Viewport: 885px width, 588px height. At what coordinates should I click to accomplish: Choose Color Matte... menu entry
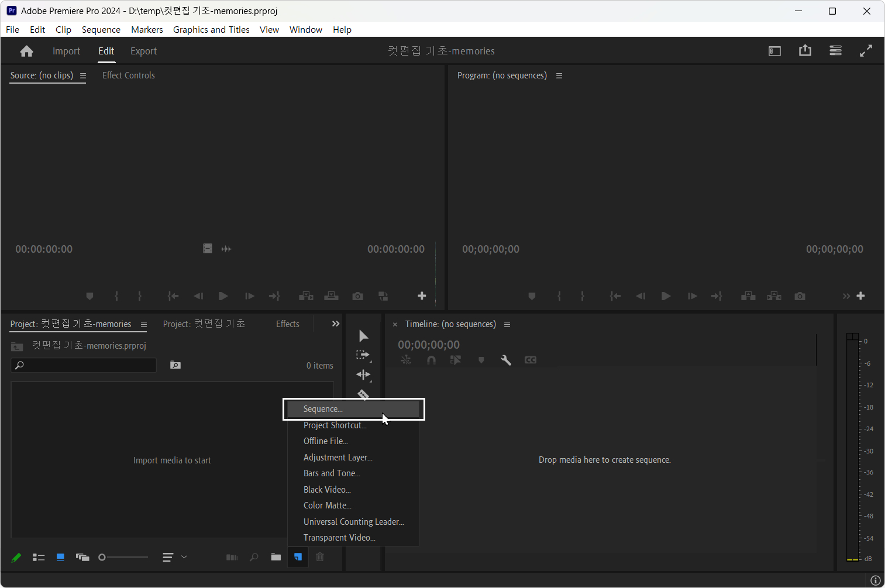[x=353, y=506]
